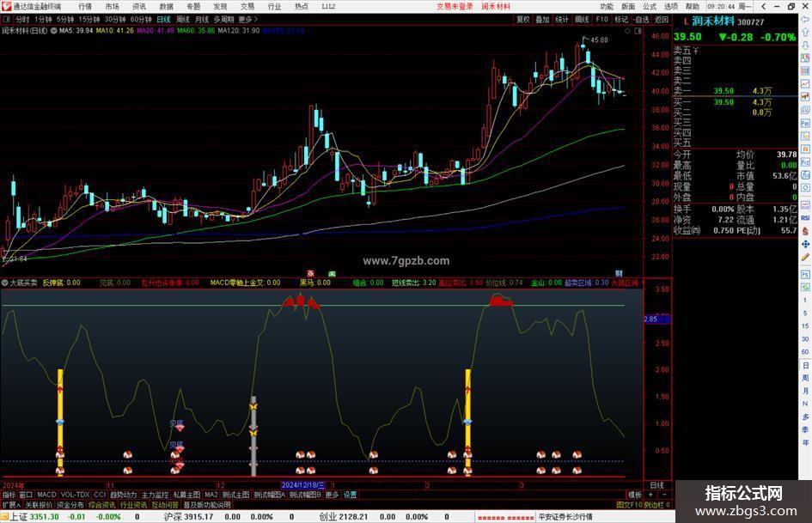Switch to the VOL-TDX indicator tab
The image size is (812, 523).
[75, 495]
